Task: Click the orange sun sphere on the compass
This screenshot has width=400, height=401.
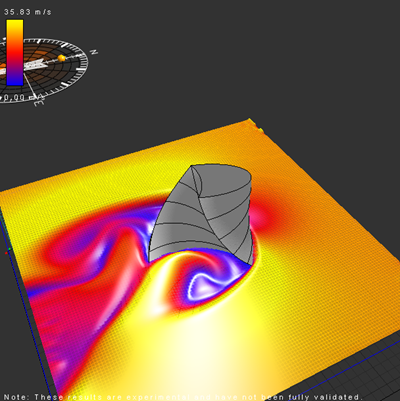Action: [x=62, y=58]
